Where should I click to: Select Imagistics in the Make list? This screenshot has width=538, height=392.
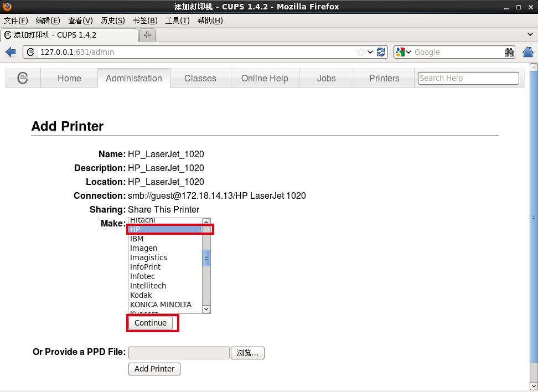165,257
